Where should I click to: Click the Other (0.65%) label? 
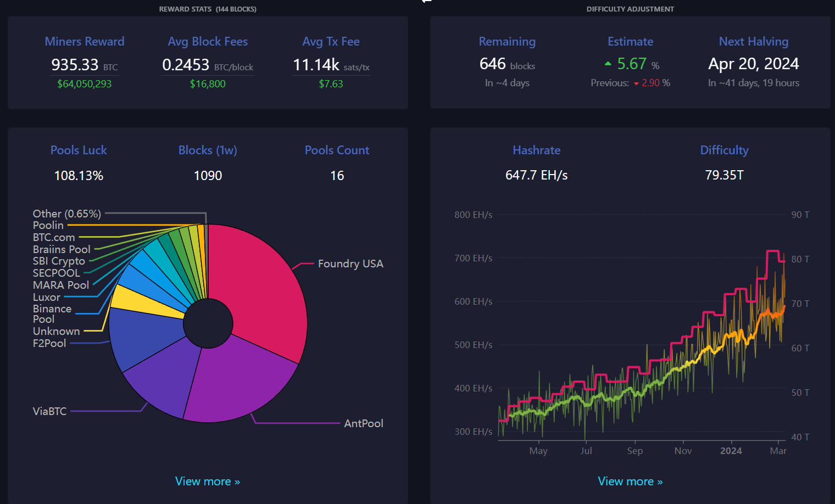coord(67,214)
